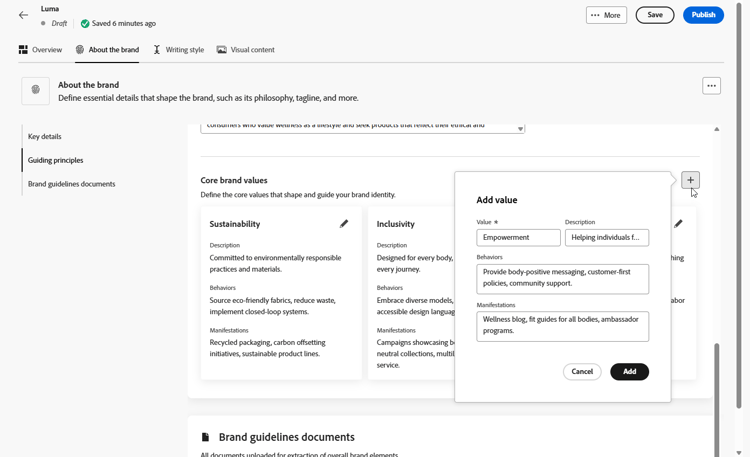
Task: Click the partially hidden pencil icon at right
Action: (x=679, y=224)
